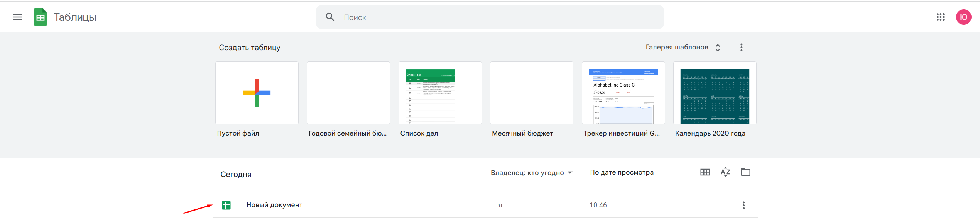
Task: Open the Google apps grid
Action: (940, 17)
